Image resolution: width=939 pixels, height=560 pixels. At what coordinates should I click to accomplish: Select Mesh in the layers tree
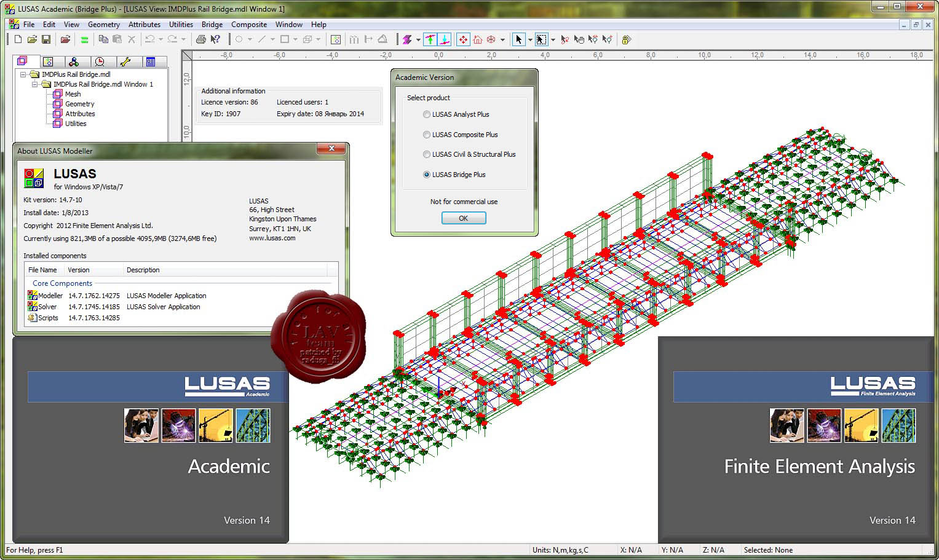(x=73, y=94)
